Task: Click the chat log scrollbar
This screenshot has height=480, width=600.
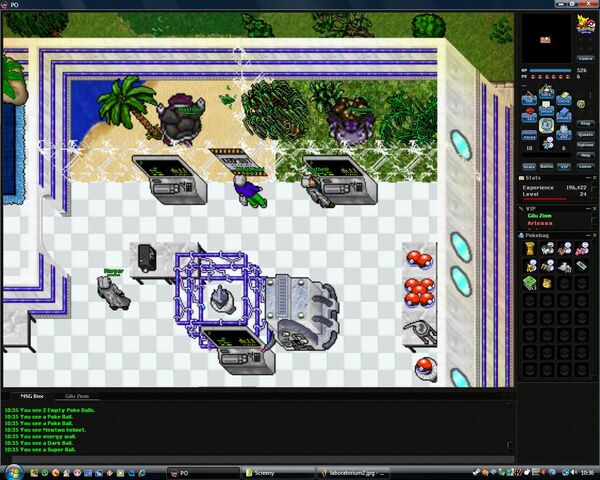Action: coord(510,427)
